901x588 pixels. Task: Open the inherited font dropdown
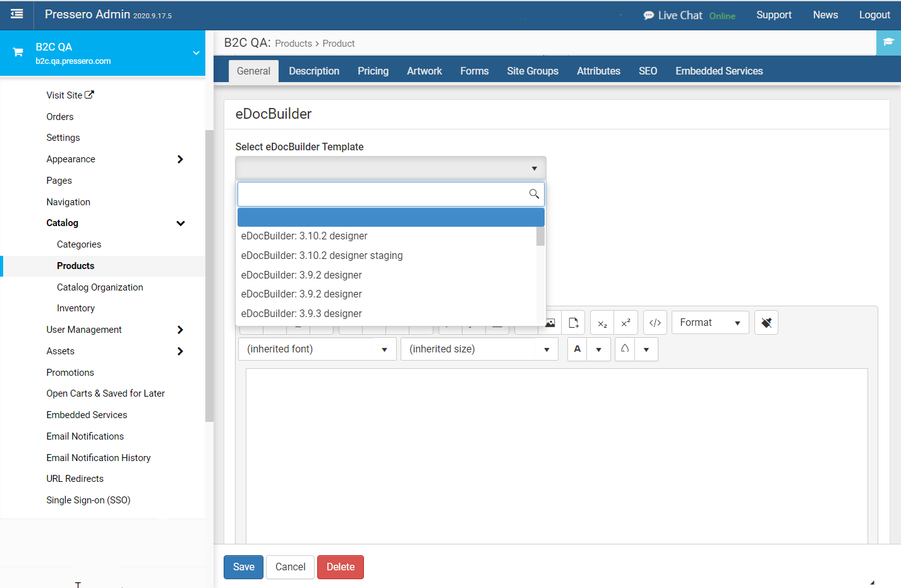click(x=317, y=349)
